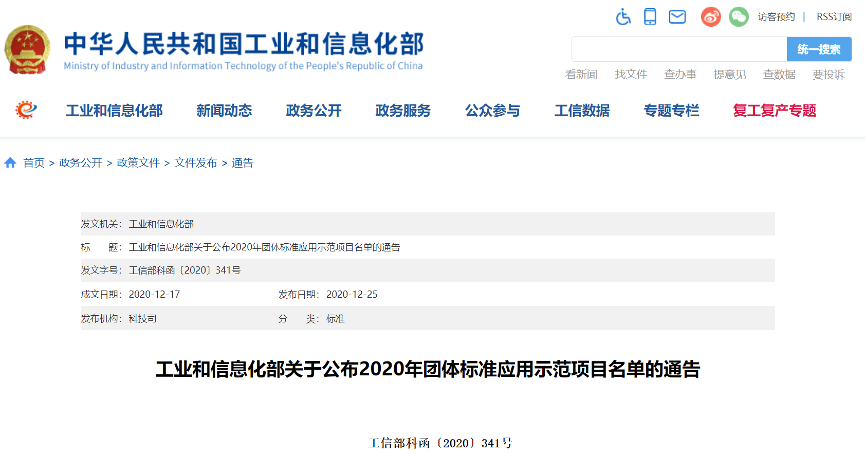
Task: Click the 访客预约 link
Action: click(x=776, y=17)
